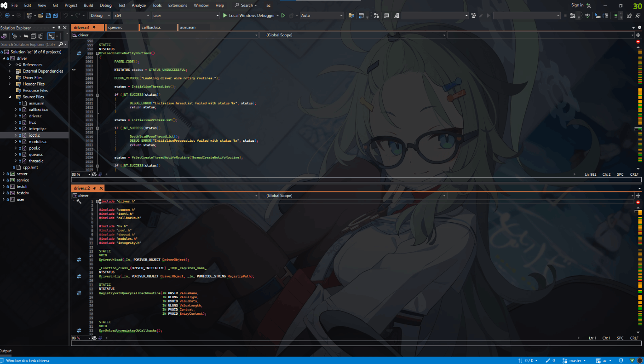
Task: Open the Auto debug type dropdown
Action: [x=322, y=15]
